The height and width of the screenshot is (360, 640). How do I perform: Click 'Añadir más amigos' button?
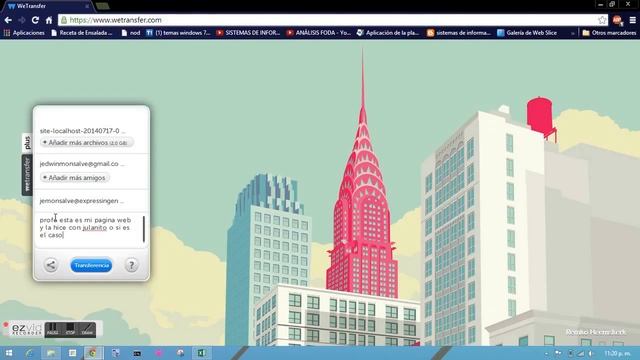75,178
